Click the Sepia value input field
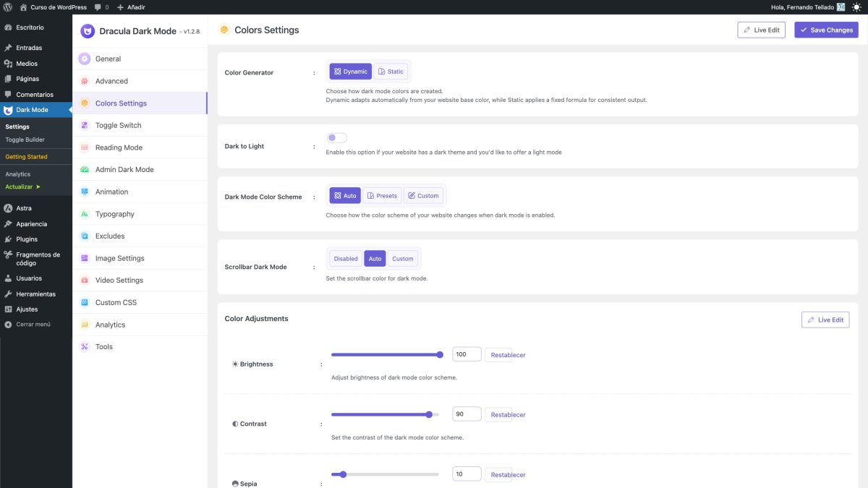This screenshot has width=868, height=488. pos(467,474)
